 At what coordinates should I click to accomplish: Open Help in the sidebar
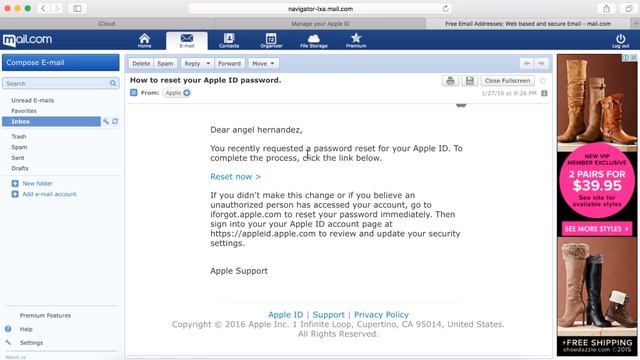26,329
